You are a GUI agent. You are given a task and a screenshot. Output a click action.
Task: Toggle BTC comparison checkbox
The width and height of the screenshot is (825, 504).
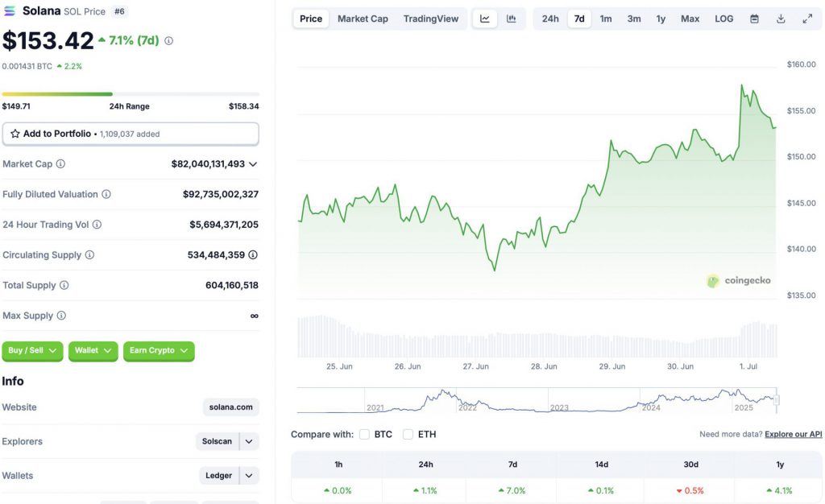(364, 435)
